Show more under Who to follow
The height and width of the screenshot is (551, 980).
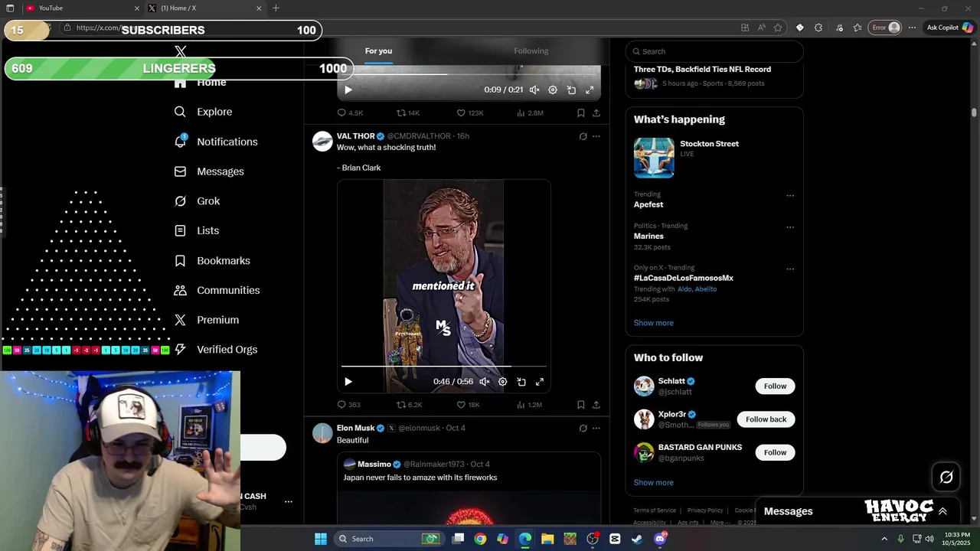coord(654,483)
